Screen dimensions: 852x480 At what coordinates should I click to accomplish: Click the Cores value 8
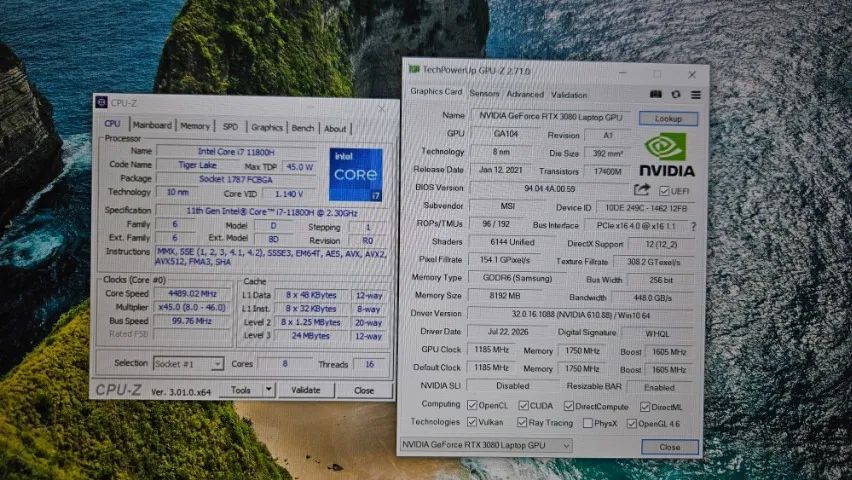(x=285, y=364)
